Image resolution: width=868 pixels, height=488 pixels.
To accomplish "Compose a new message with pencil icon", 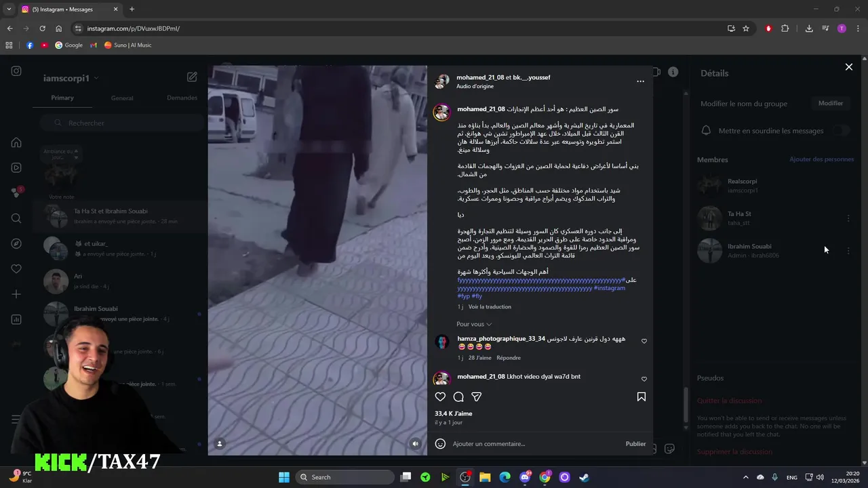I will [x=192, y=77].
